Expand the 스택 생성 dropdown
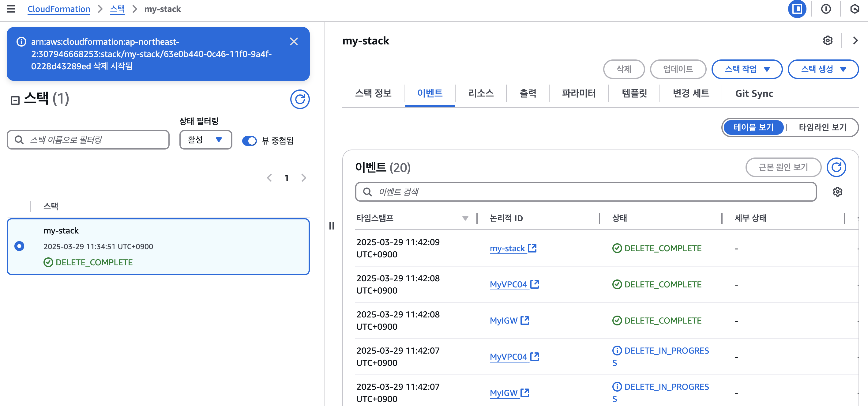868x406 pixels. click(x=823, y=69)
